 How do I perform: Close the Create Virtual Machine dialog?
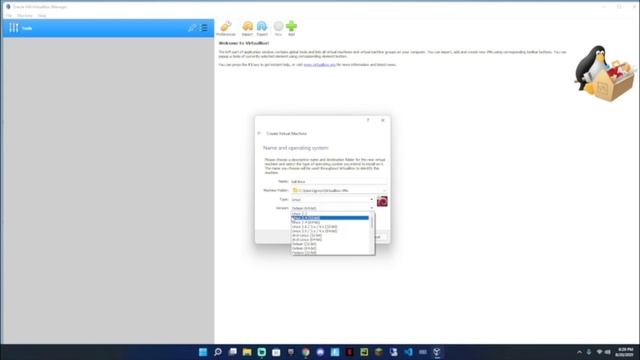[x=383, y=120]
